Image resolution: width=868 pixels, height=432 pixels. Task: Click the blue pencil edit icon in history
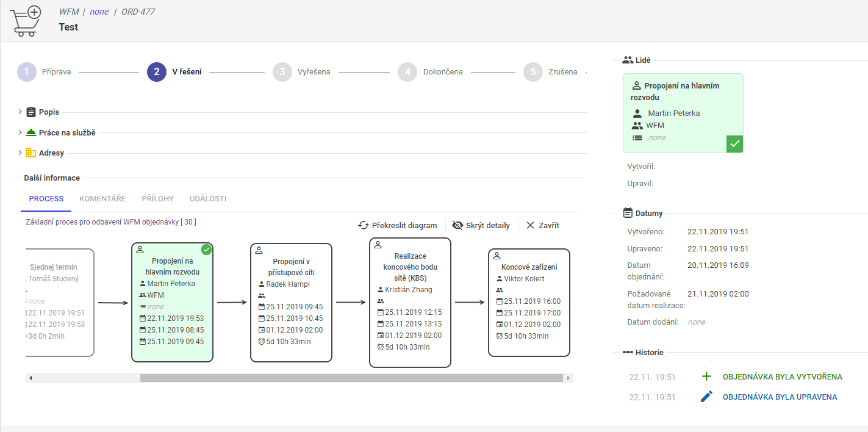tap(706, 397)
